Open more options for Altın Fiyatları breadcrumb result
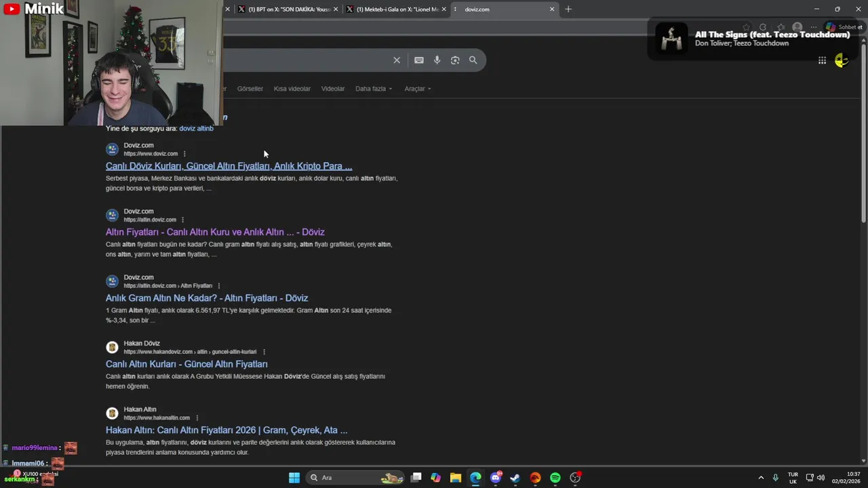 click(218, 286)
